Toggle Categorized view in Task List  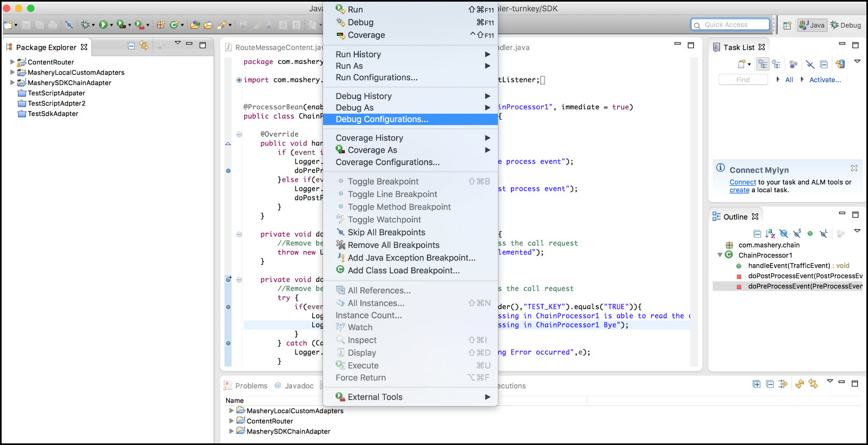pyautogui.click(x=762, y=64)
